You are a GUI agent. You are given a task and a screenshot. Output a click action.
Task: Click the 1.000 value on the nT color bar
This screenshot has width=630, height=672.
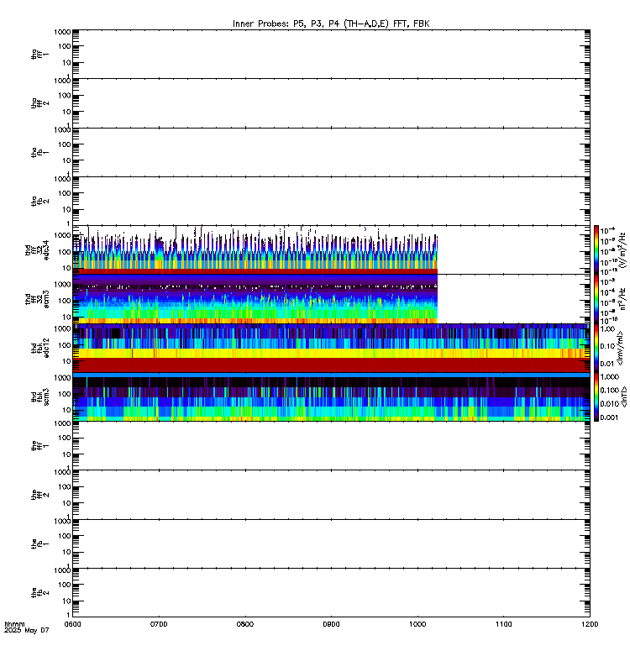point(610,376)
